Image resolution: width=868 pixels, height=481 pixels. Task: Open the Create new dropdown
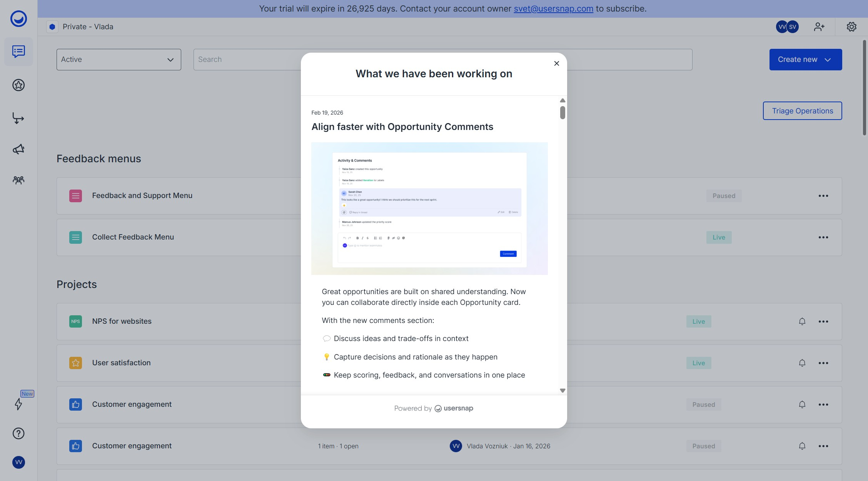click(x=805, y=60)
